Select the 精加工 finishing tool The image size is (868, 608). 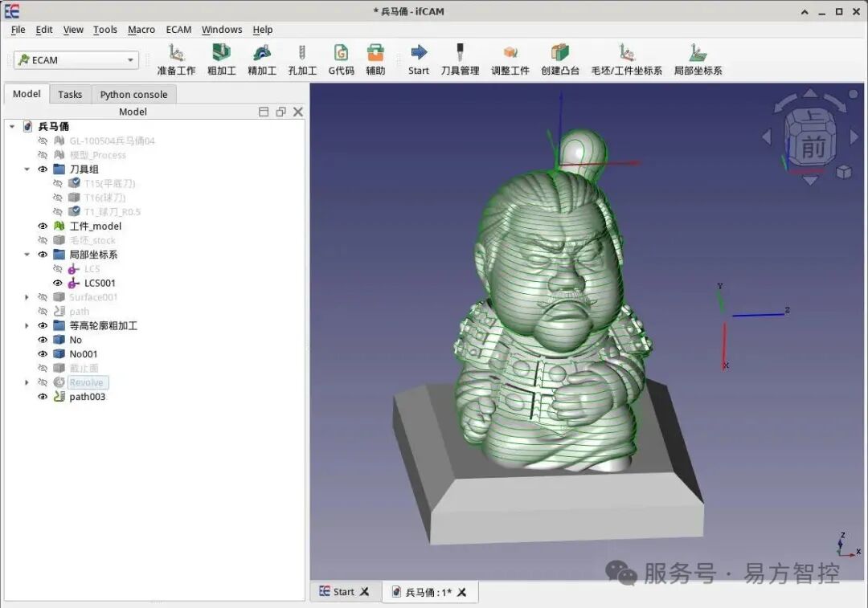click(x=262, y=59)
